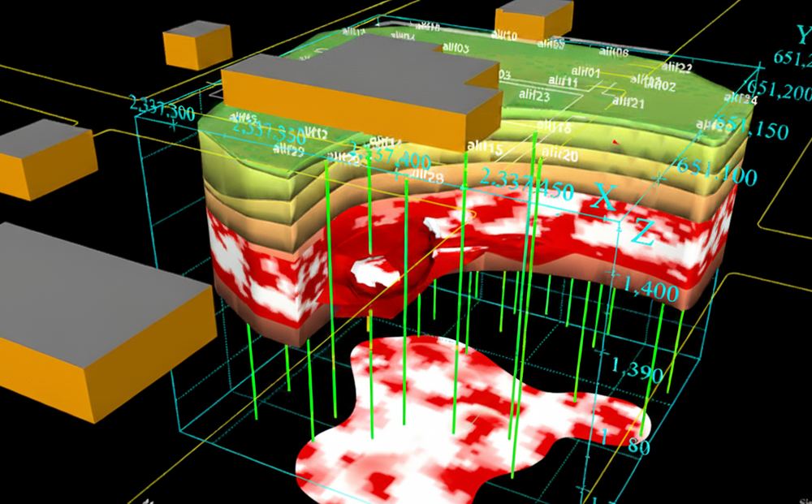Select the 1,400 elevation tick label
The height and width of the screenshot is (504, 812).
650,289
